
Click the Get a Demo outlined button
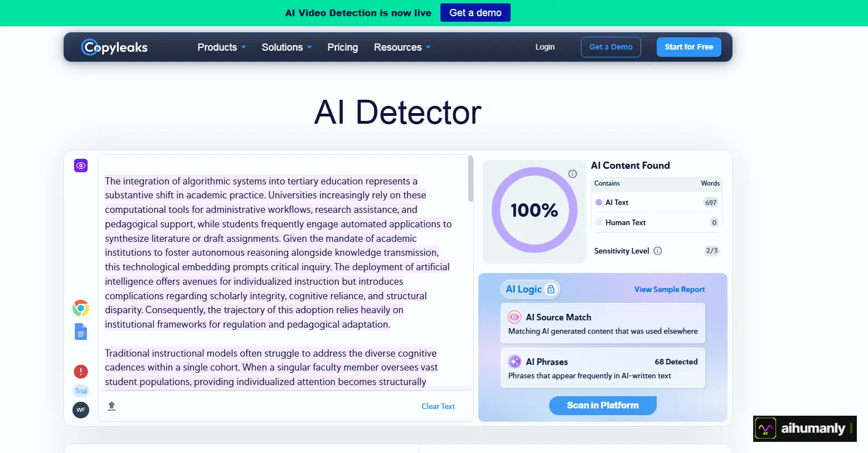[x=611, y=47]
